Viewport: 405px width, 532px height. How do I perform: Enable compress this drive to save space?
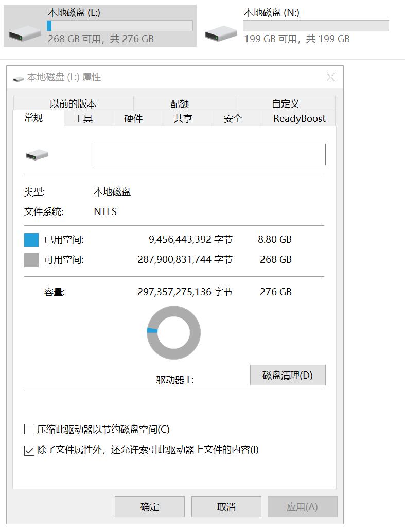(x=29, y=429)
